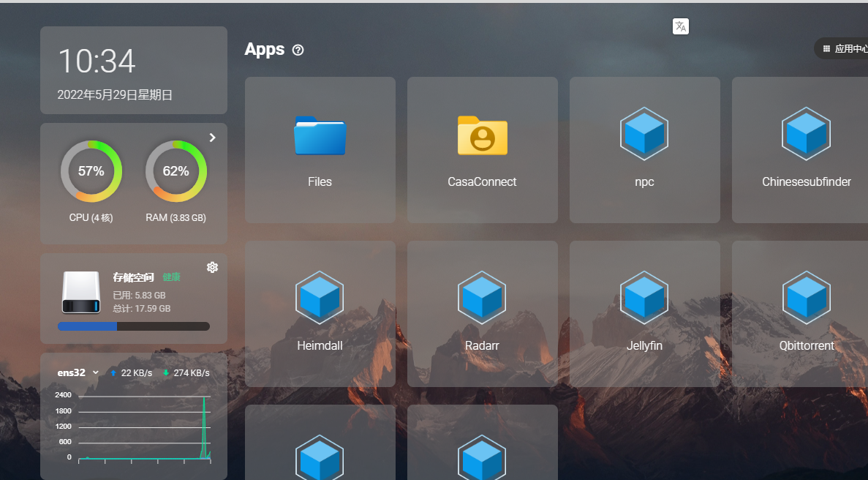868x480 pixels.
Task: Click the storage usage progress bar
Action: 133,326
